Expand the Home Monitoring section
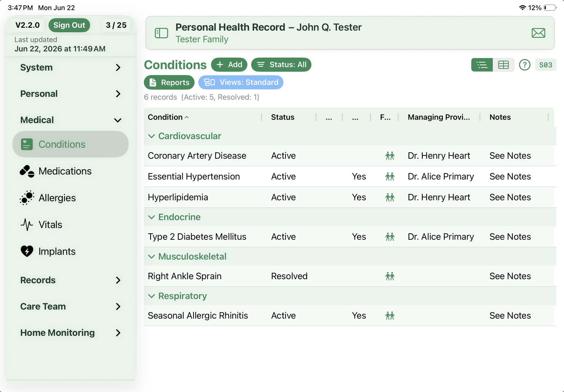This screenshot has height=392, width=564. point(70,333)
